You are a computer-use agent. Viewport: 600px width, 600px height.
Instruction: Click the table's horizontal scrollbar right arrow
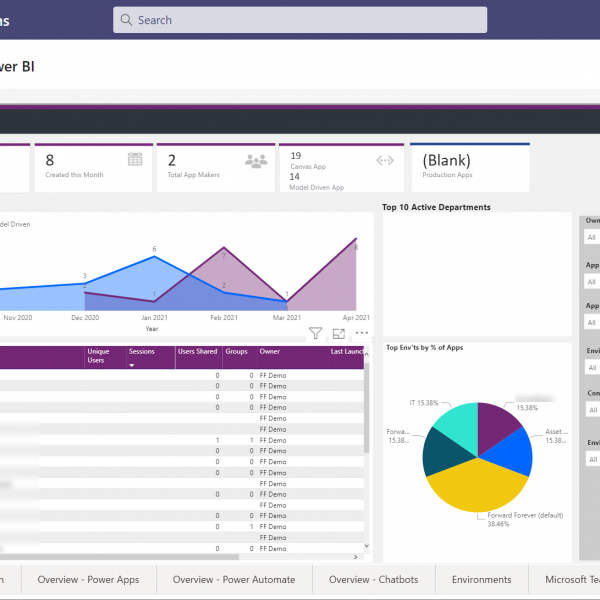(x=355, y=557)
